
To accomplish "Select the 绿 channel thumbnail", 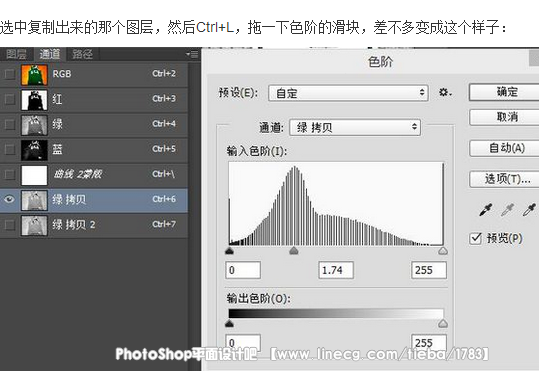I will click(x=34, y=125).
